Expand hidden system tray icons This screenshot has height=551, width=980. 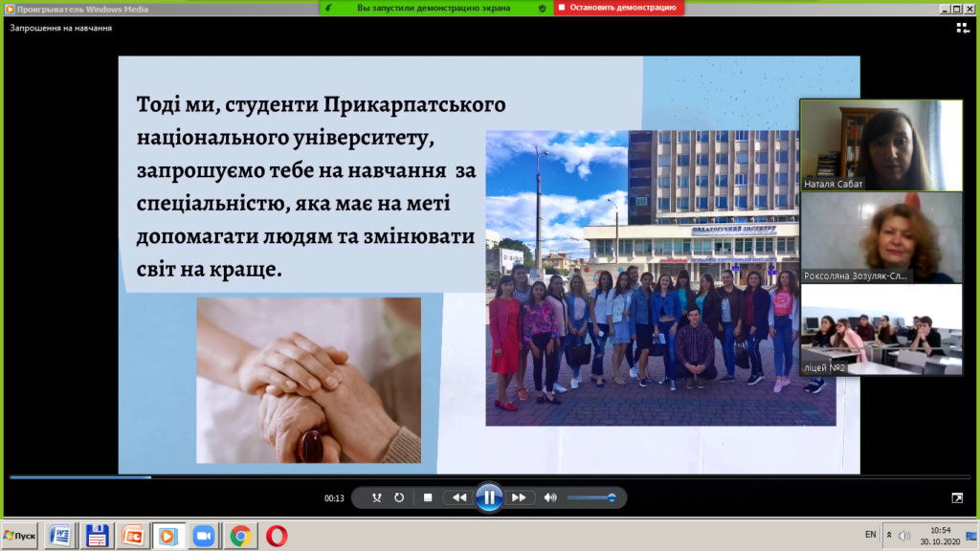tap(889, 535)
